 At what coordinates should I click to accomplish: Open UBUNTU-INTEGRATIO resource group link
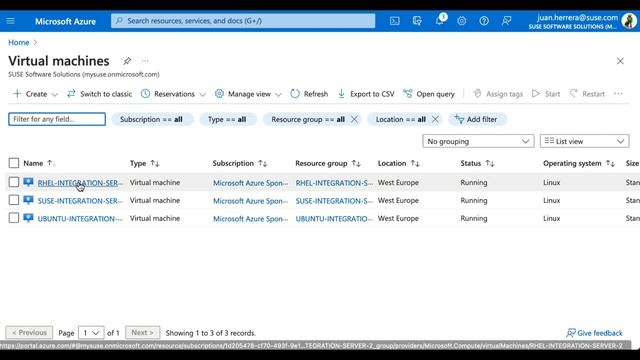[x=334, y=219]
